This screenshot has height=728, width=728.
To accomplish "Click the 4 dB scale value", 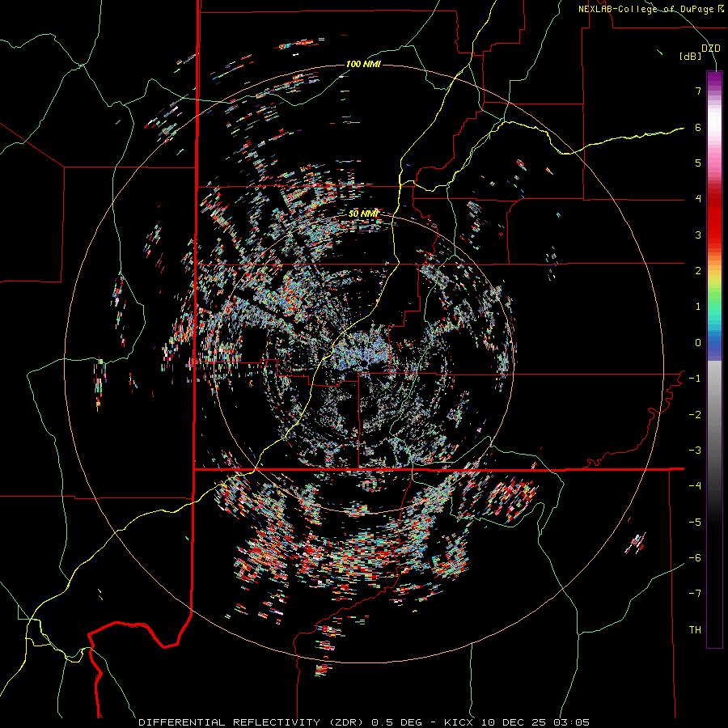I will pos(698,199).
